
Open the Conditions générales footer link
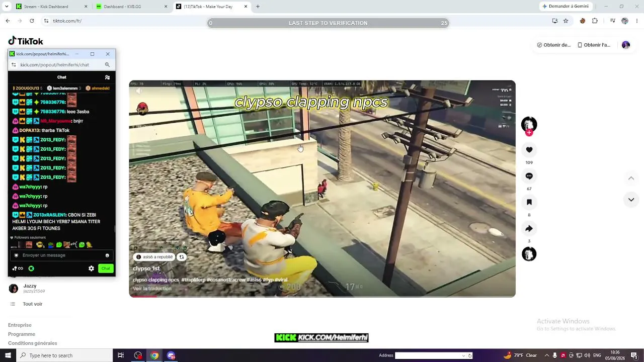[33, 343]
